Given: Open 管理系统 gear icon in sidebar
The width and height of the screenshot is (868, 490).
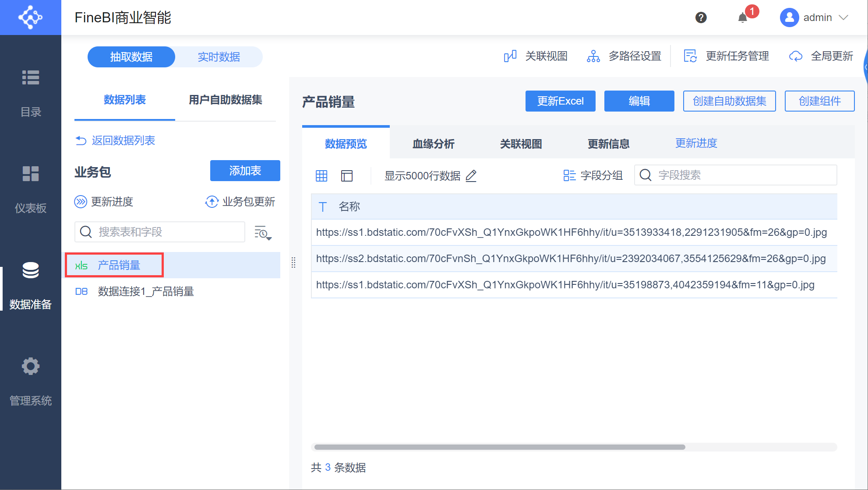Looking at the screenshot, I should [31, 366].
